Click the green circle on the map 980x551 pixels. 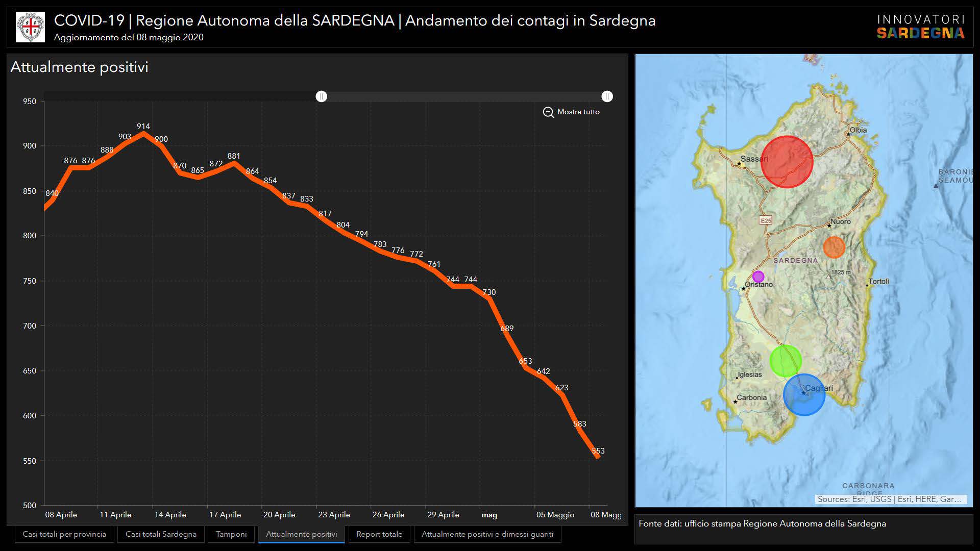tap(785, 361)
